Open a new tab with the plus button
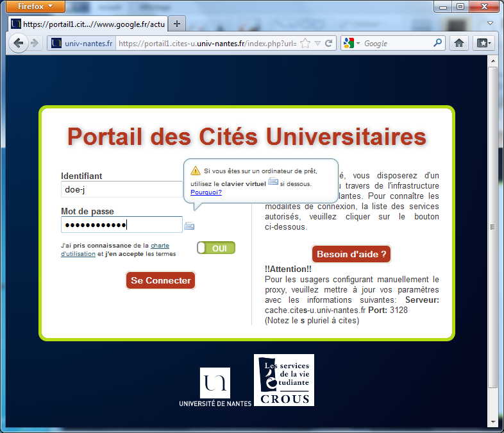This screenshot has height=433, width=504. (177, 24)
